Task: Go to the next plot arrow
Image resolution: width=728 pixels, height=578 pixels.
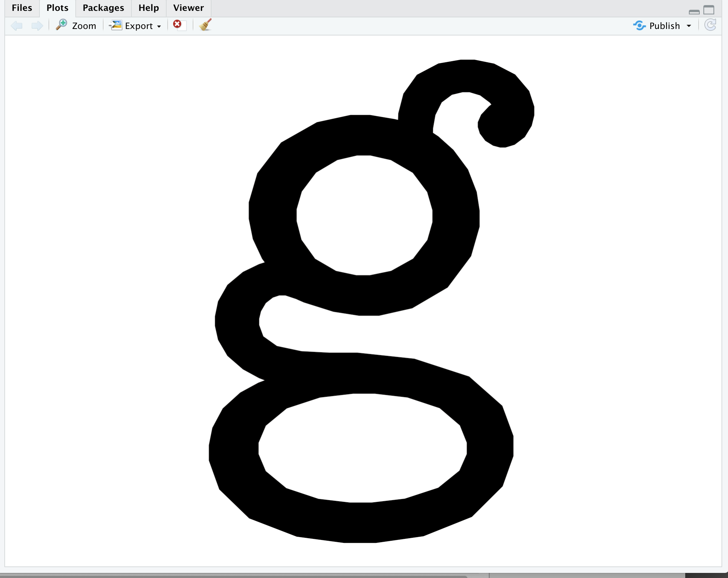Action: pos(37,26)
